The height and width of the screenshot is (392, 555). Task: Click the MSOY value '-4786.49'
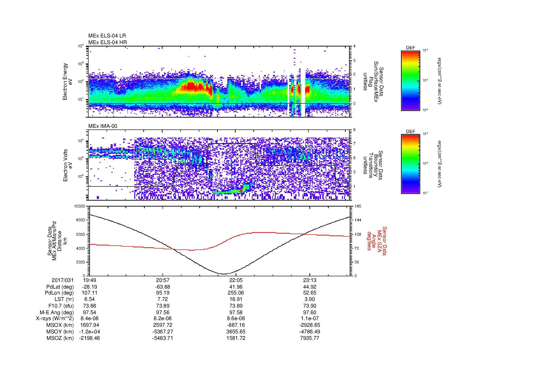coord(310,332)
